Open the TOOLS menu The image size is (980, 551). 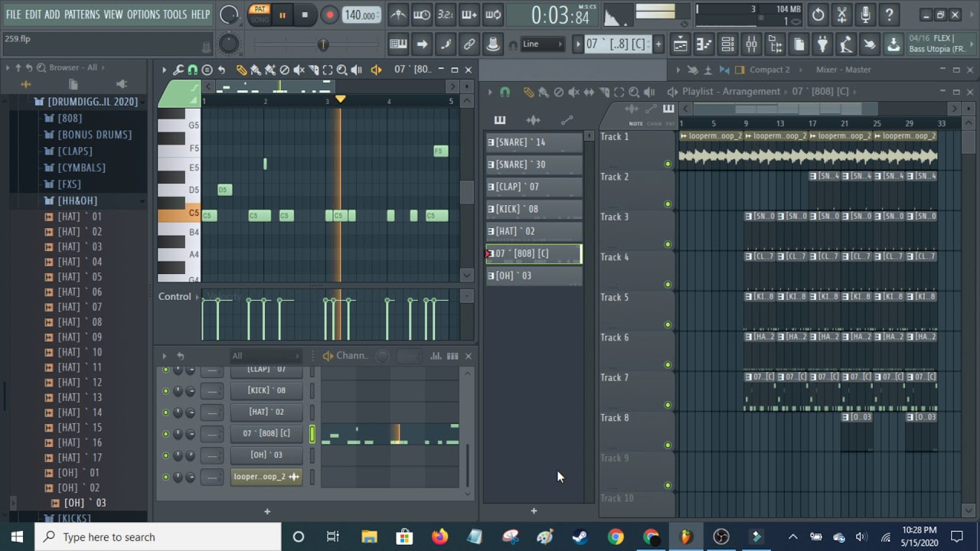(x=175, y=15)
